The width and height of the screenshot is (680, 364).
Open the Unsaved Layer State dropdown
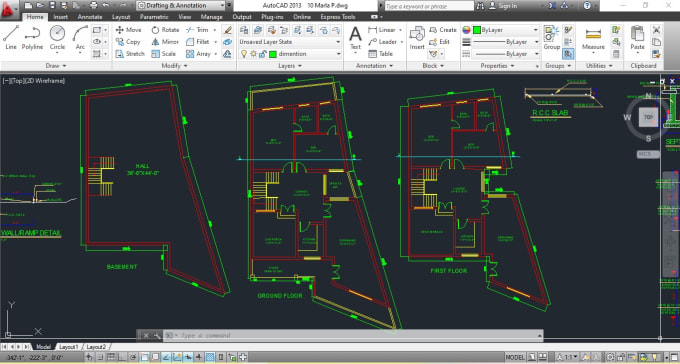pos(290,42)
